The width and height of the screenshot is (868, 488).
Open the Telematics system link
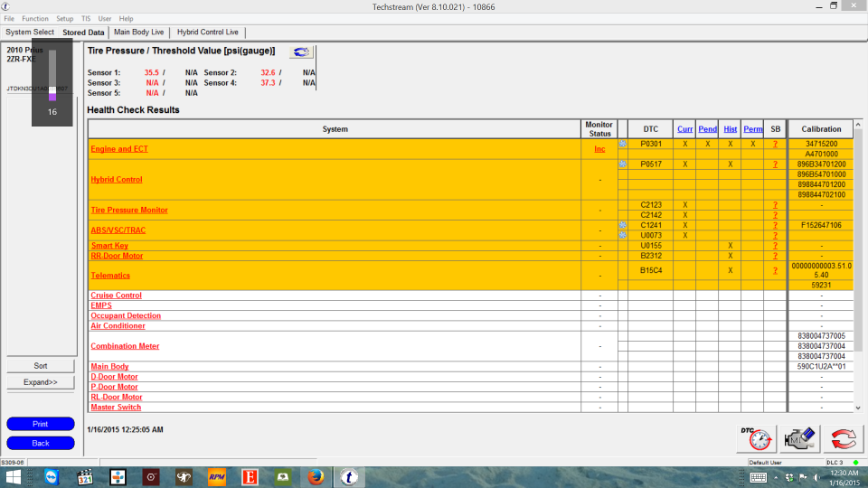point(110,276)
